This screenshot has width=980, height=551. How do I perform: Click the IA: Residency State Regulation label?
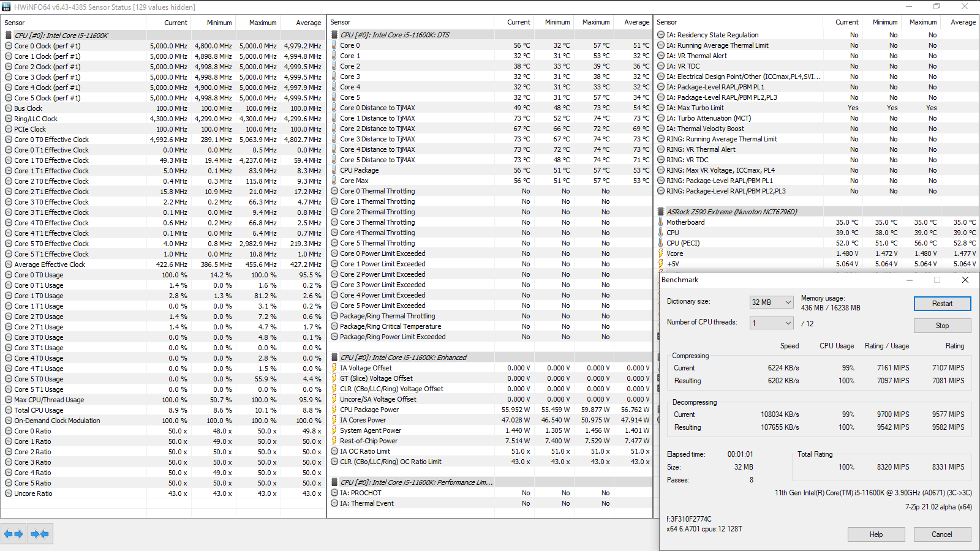[x=712, y=35]
